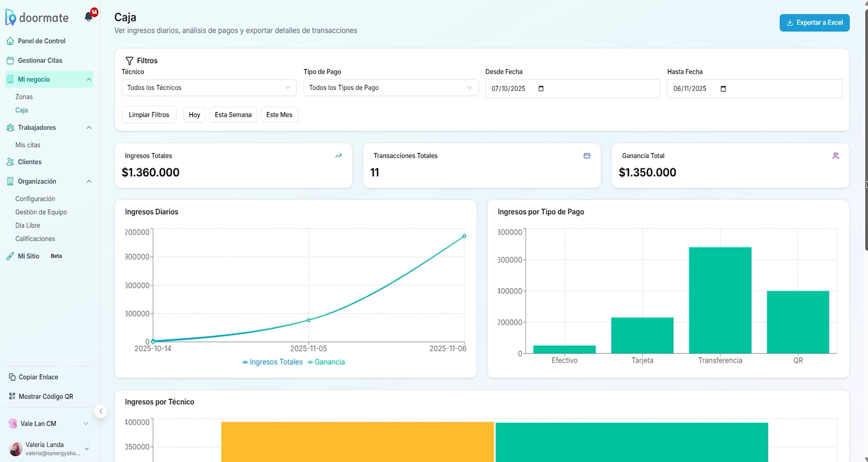
Task: Open the Hasta Fecha calendar picker icon
Action: 723,89
